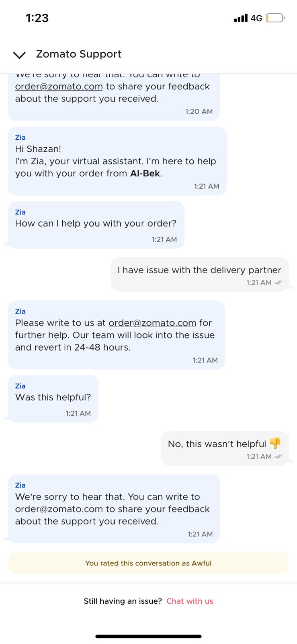The image size is (297, 644).
Task: Collapse the Zomato Support chat with chevron
Action: 19,55
